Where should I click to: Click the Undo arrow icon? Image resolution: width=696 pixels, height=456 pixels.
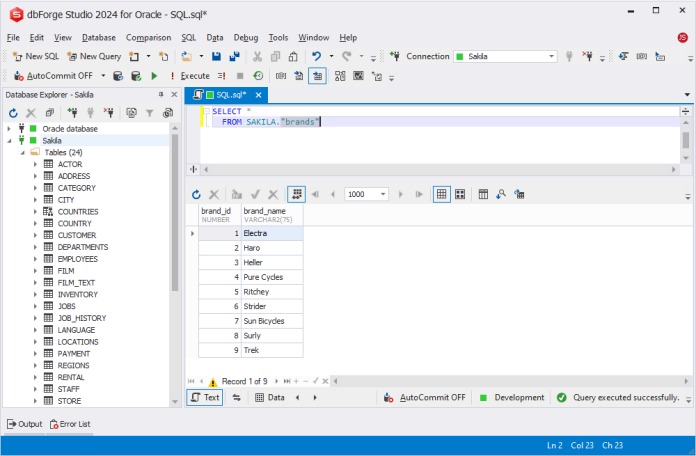pos(316,56)
